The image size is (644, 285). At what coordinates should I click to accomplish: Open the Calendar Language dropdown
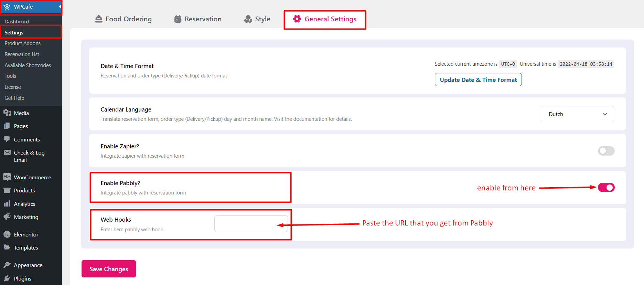(577, 114)
